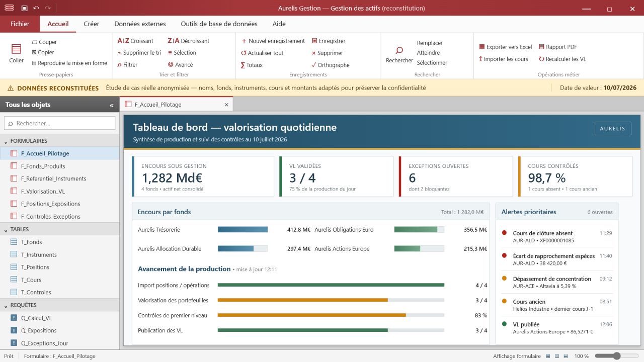
Task: Click the Rechercher magnifier icon
Action: point(399,50)
